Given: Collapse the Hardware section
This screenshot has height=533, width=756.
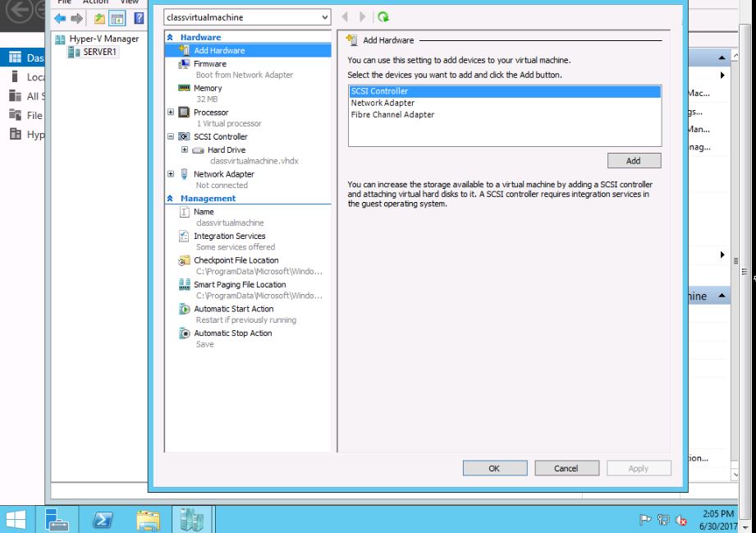Looking at the screenshot, I should tap(170, 37).
